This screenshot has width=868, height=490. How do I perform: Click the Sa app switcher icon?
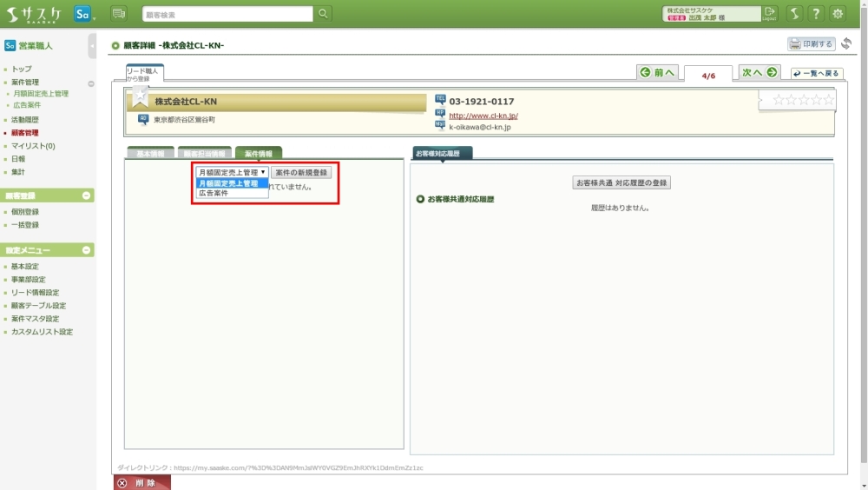[83, 13]
